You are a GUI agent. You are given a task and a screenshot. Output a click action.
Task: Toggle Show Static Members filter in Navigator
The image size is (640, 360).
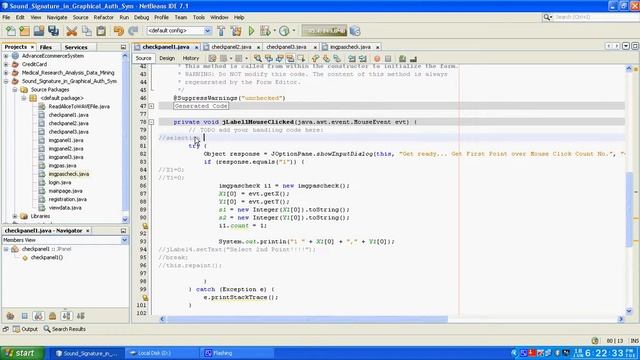coord(38,316)
